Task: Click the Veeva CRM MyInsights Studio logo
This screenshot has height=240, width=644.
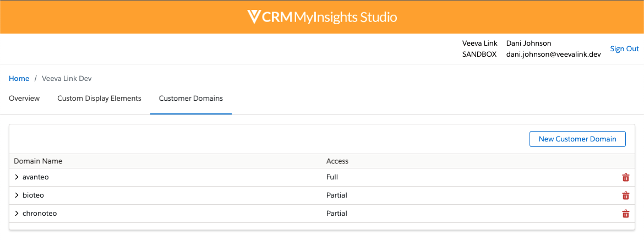Action: click(x=322, y=17)
